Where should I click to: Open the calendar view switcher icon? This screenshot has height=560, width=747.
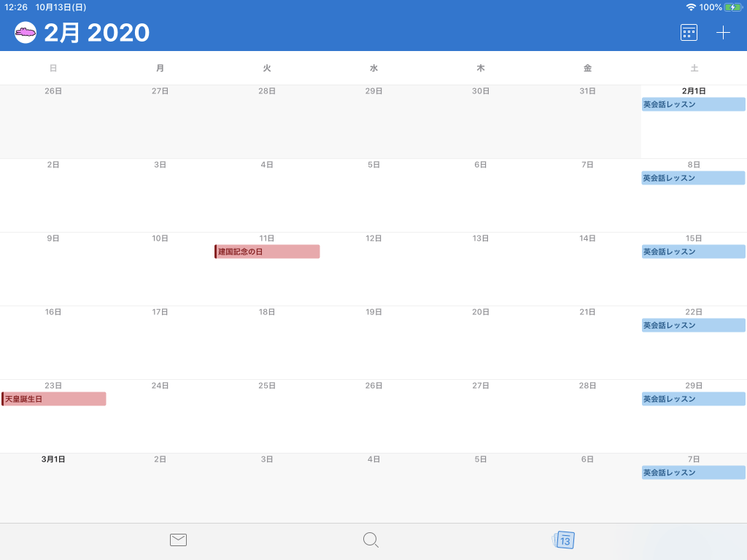[689, 33]
